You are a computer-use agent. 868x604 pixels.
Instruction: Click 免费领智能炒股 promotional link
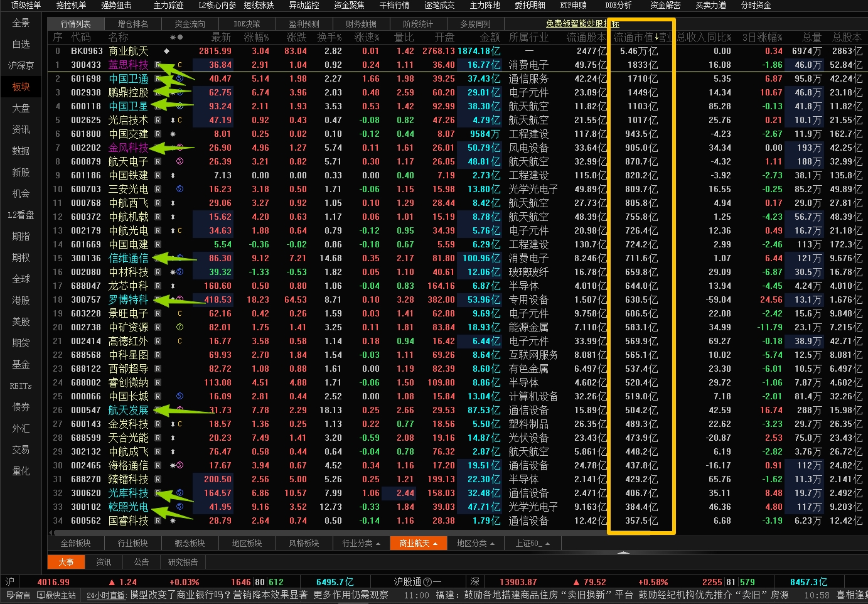click(x=582, y=24)
